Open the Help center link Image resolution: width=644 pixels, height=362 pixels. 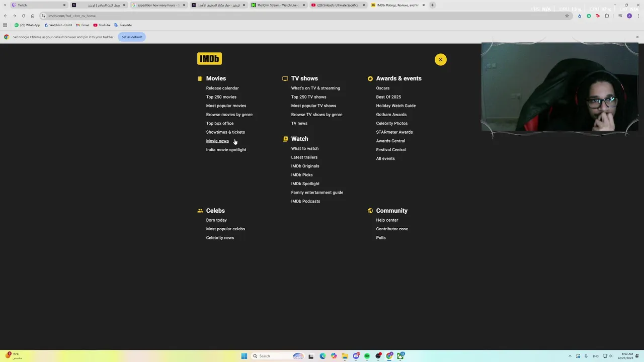coord(387,220)
